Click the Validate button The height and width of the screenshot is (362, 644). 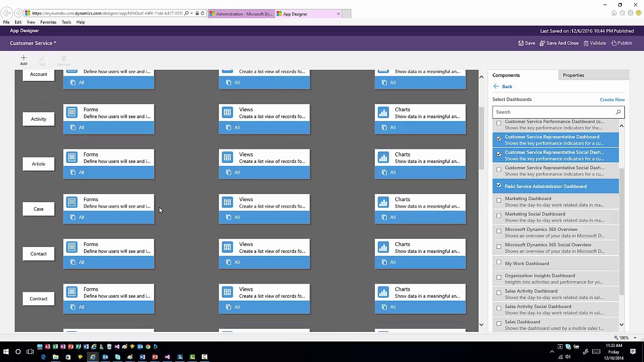pyautogui.click(x=595, y=43)
